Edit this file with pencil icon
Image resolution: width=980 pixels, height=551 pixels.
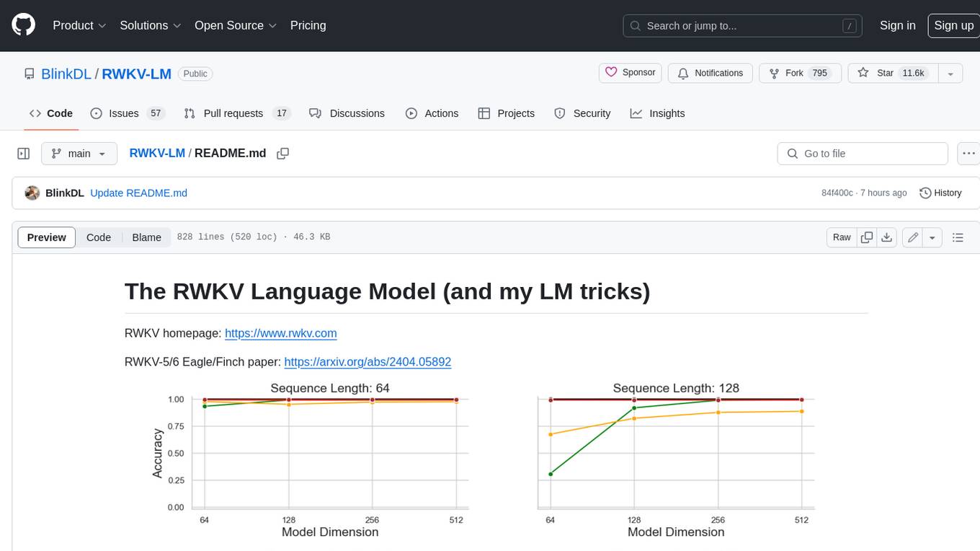click(x=913, y=237)
